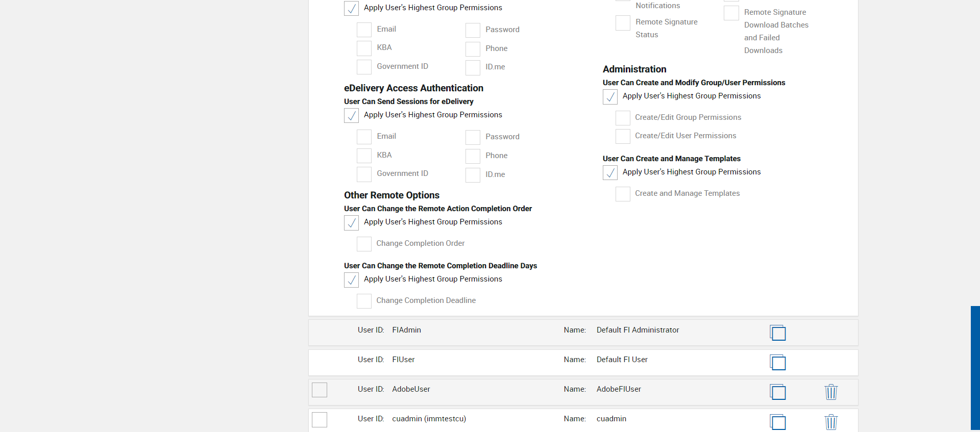This screenshot has height=432, width=980.
Task: Click the copy icon for user FIUser
Action: (x=777, y=363)
